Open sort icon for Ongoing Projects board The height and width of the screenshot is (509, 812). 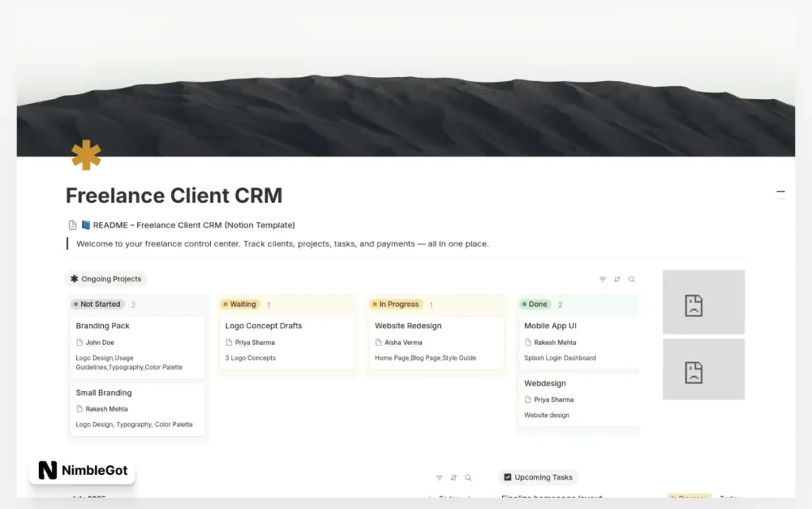tap(617, 279)
